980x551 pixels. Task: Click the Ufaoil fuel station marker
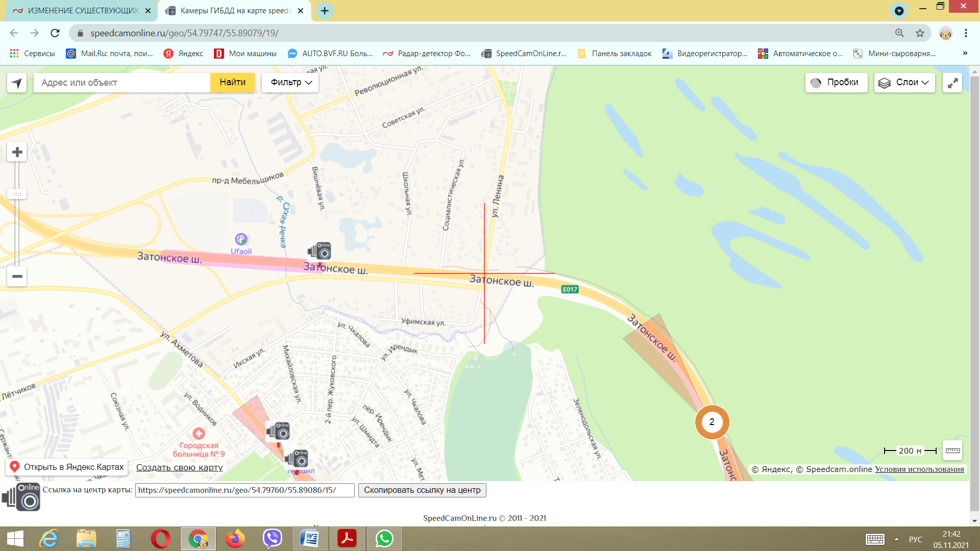[241, 239]
